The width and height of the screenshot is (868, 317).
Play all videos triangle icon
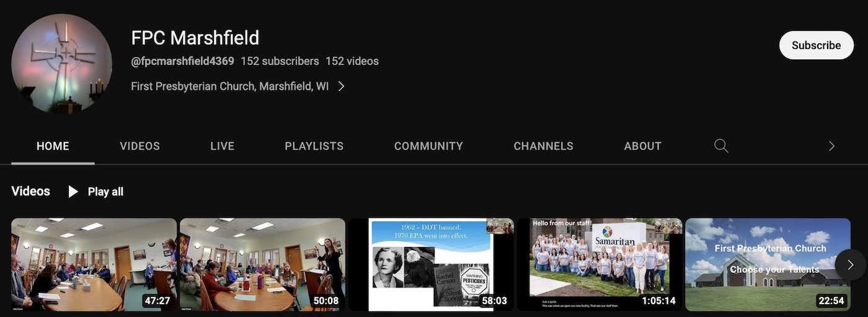[73, 192]
